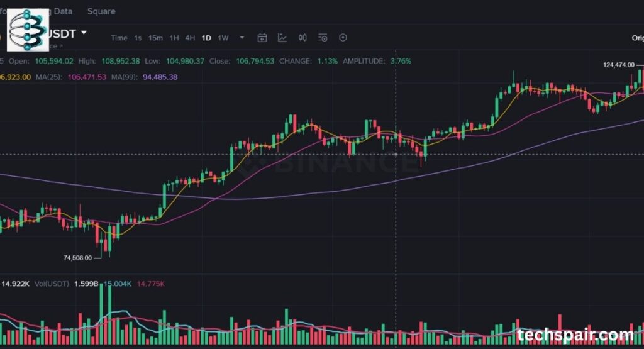This screenshot has width=644, height=349.
Task: Open the calendar date range icon
Action: click(262, 38)
